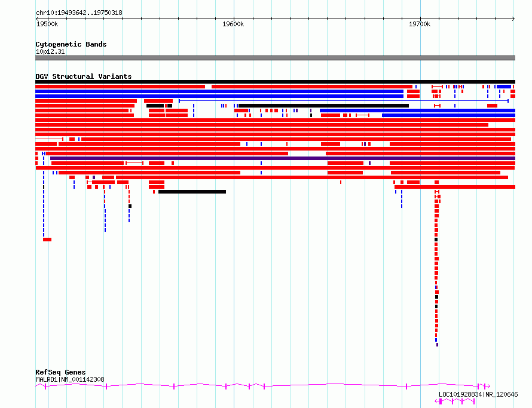Screen dimensions: 532x408
Task: Select the LOC101928834 transcript glyph
Action: [455, 401]
